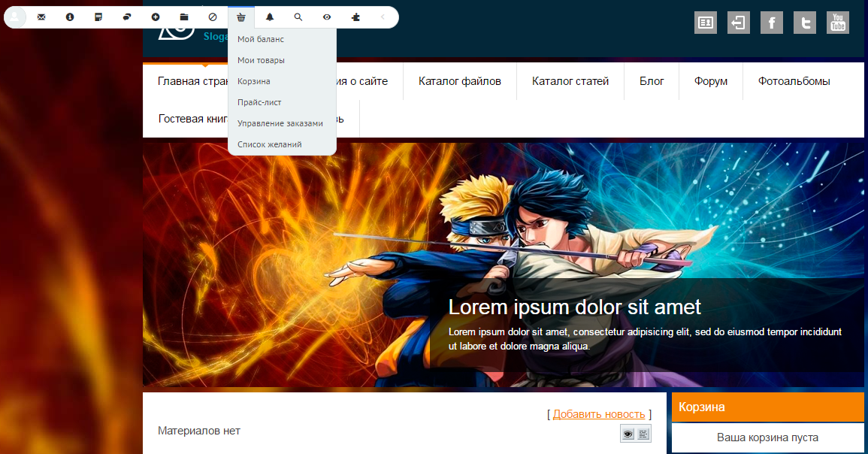Open the 'Каталог статей' nav tab
This screenshot has width=868, height=454.
pos(570,81)
